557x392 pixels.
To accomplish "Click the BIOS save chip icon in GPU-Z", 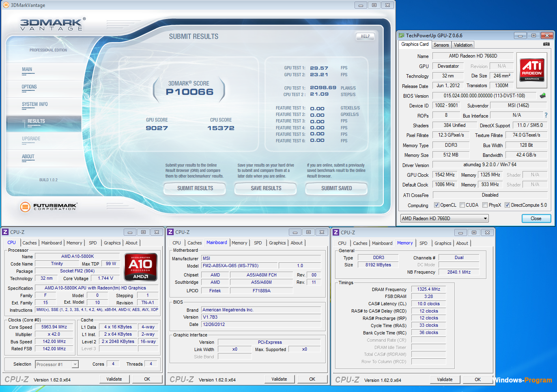I will click(x=543, y=96).
